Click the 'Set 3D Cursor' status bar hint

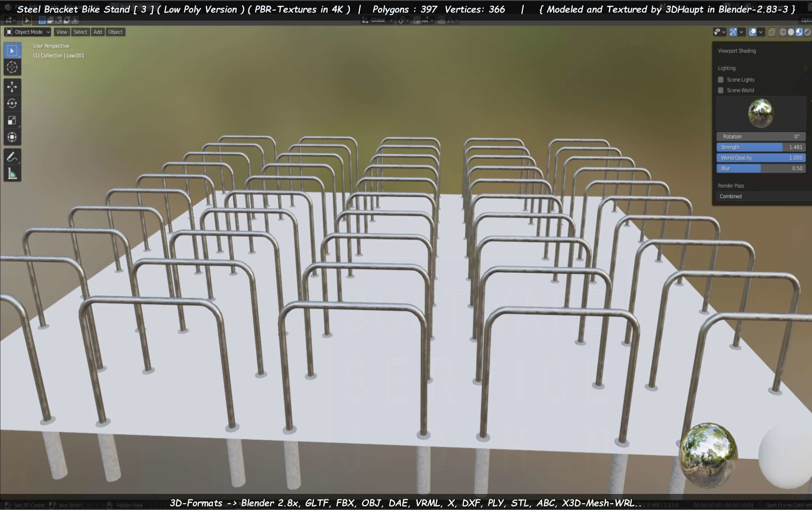click(30, 505)
